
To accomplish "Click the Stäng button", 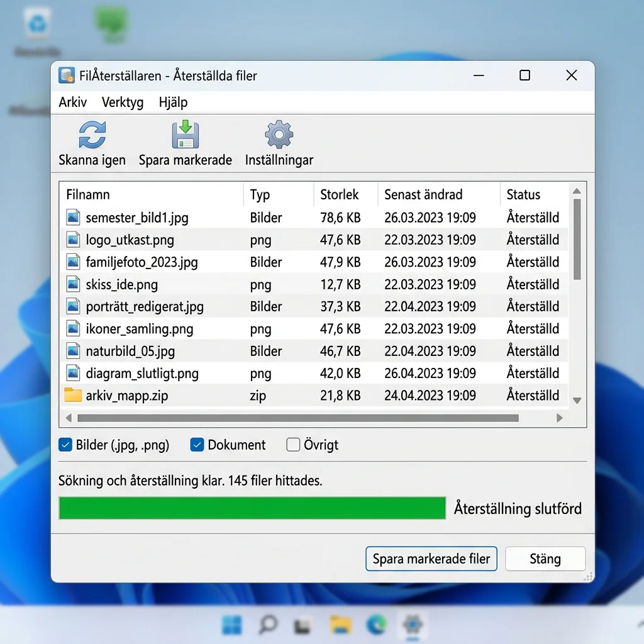I will click(x=545, y=558).
